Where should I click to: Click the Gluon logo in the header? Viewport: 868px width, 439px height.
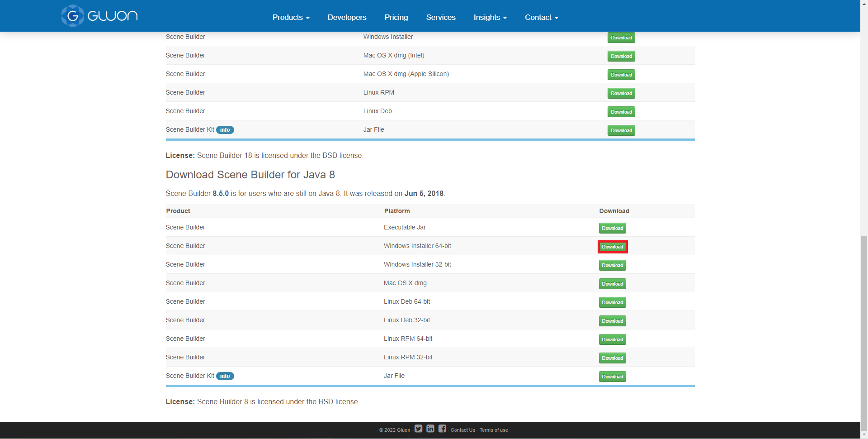tap(99, 16)
